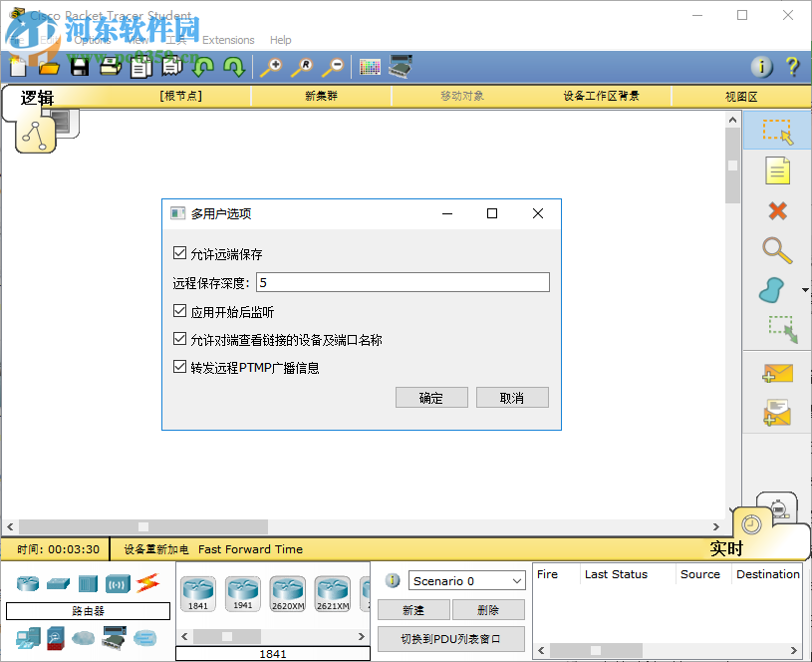Pick the place note tool
The width and height of the screenshot is (812, 662).
coord(776,169)
